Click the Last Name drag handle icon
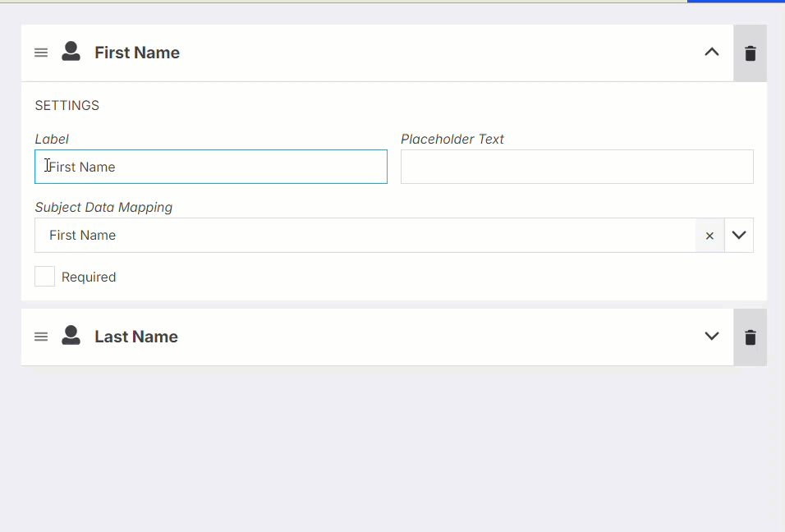785x532 pixels. (41, 337)
